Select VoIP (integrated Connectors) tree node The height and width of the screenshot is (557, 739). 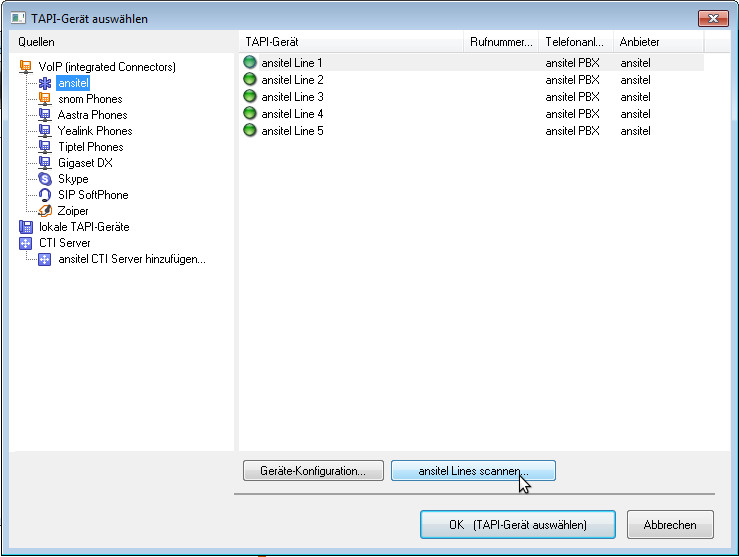click(107, 67)
